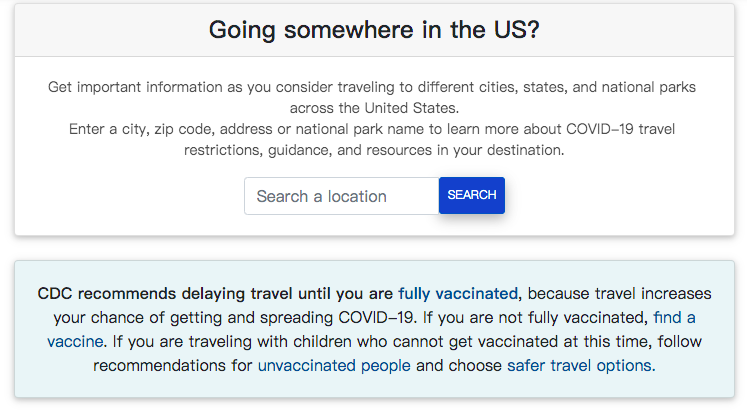
Task: Follow the 'find a vaccine' link
Action: (674, 318)
